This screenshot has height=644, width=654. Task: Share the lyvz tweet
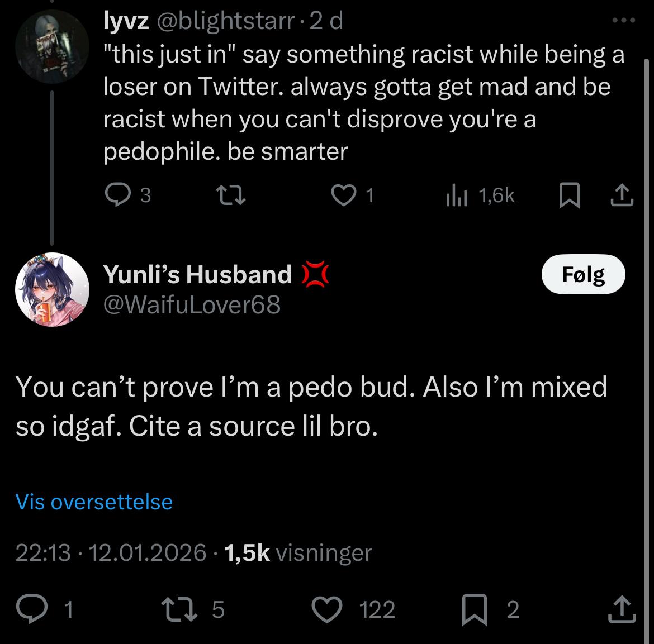coord(622,195)
